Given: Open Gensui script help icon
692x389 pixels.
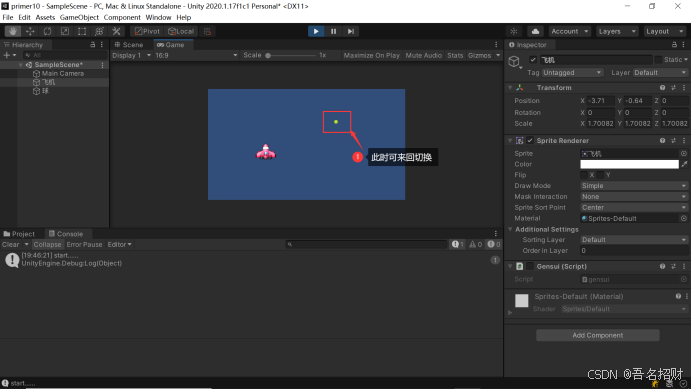Looking at the screenshot, I should coord(662,266).
